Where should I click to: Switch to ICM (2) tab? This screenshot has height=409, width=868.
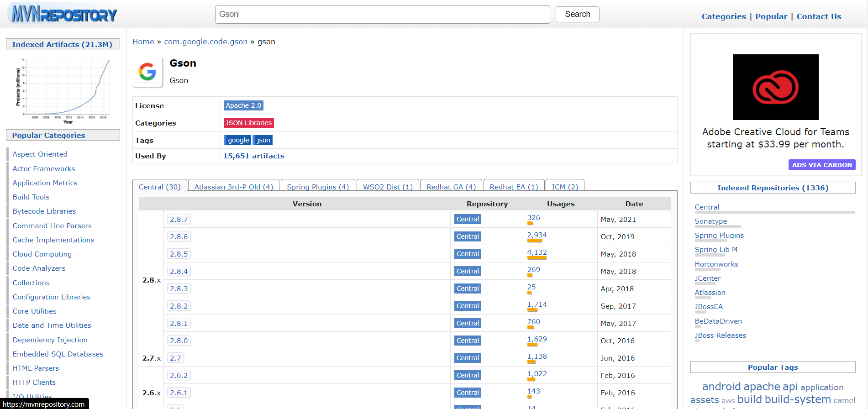click(565, 187)
